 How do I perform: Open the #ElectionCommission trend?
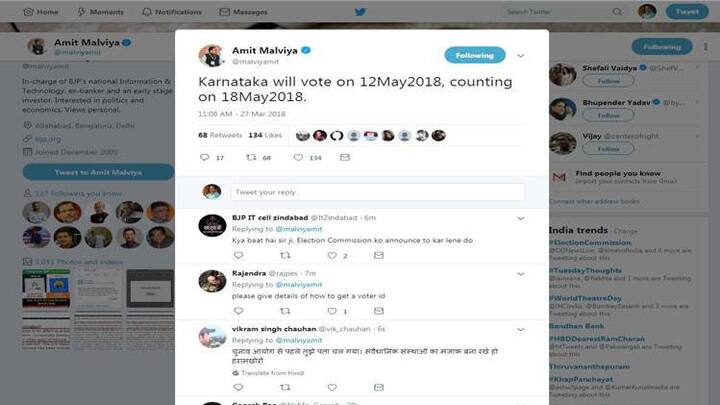(x=590, y=242)
